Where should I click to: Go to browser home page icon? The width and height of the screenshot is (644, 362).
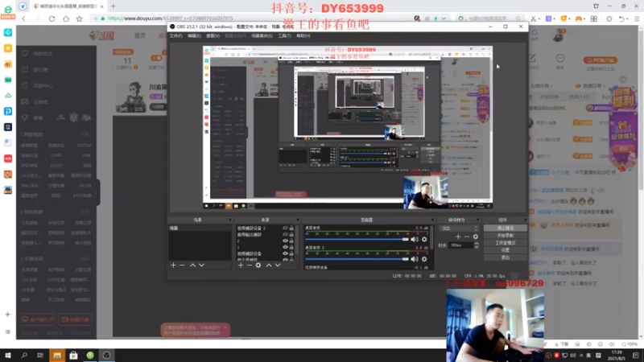[x=66, y=19]
